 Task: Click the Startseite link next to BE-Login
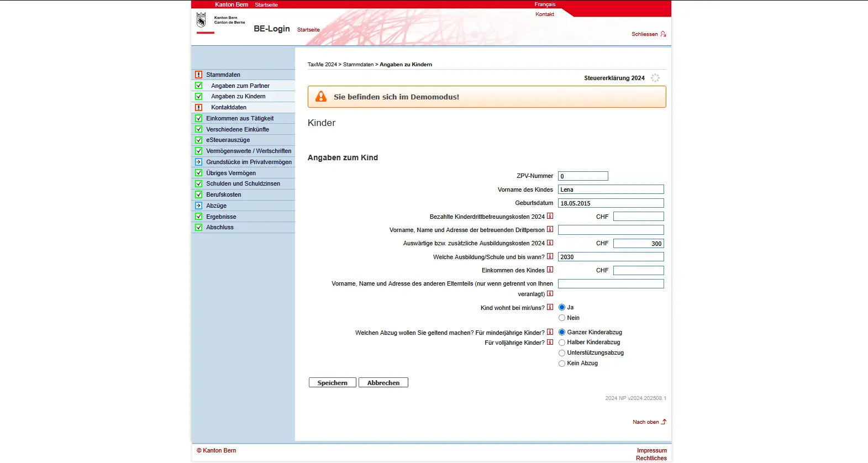pyautogui.click(x=308, y=30)
